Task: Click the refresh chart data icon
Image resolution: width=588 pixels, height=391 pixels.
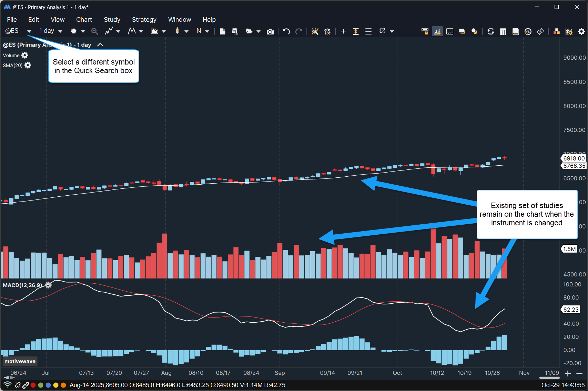Action: (x=491, y=31)
